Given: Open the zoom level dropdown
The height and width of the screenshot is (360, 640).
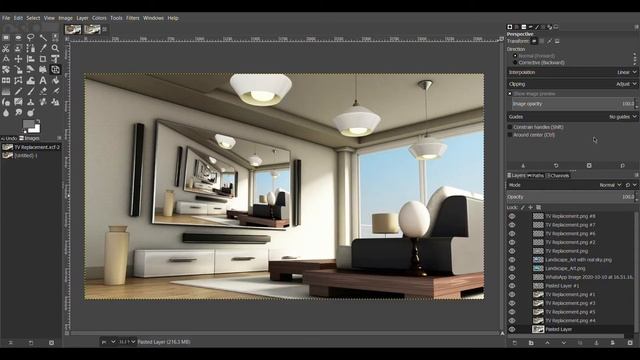Looking at the screenshot, I should click(127, 342).
